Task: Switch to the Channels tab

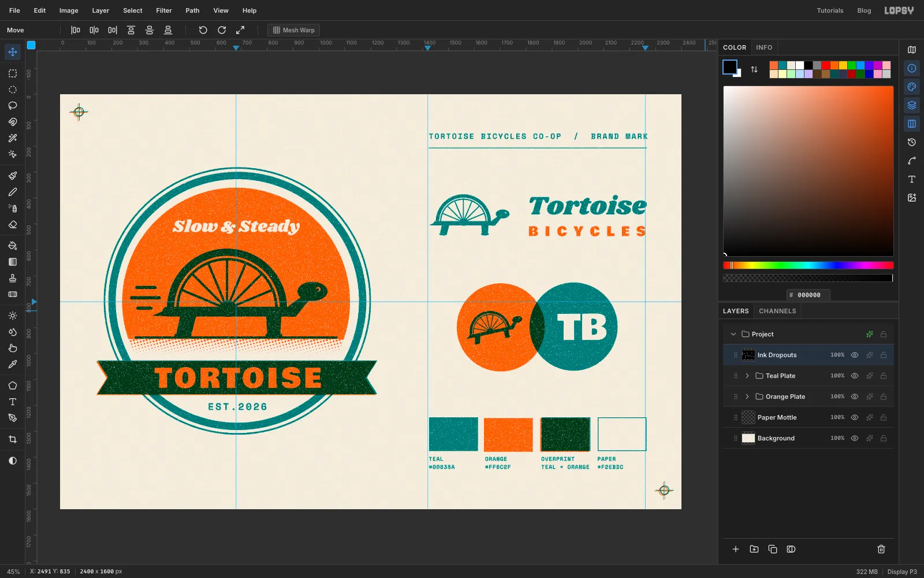Action: [x=777, y=311]
